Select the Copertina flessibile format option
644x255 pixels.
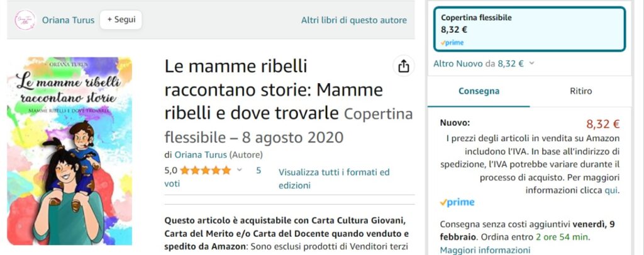(x=530, y=29)
